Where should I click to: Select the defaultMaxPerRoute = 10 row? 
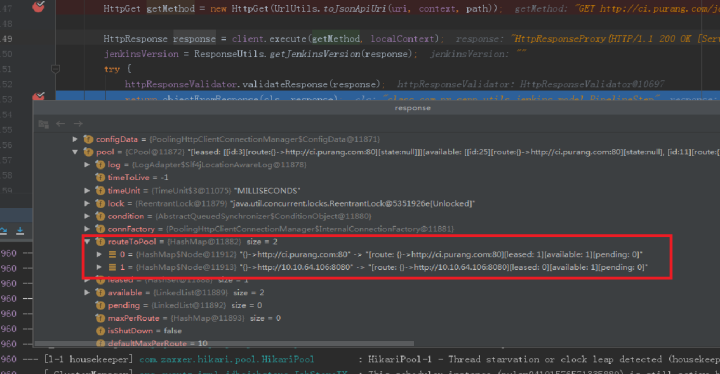pos(376,343)
